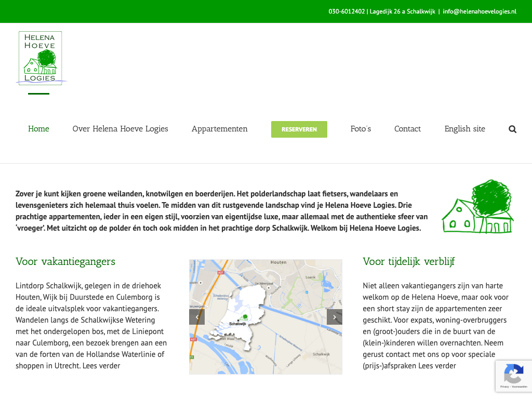Screen dimensions: 532x399
Task: Click the Voor tijdelijk verblijf heading
Action: 408,261
